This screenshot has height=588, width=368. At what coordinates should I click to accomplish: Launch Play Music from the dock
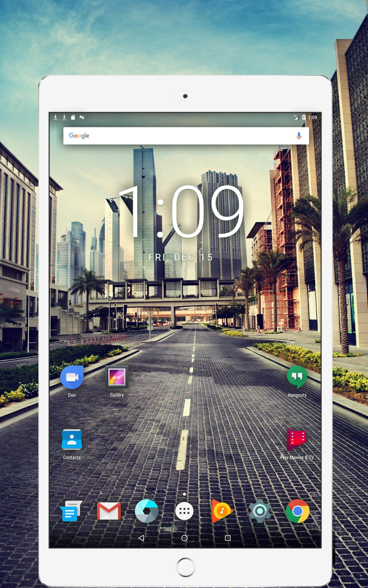222,511
